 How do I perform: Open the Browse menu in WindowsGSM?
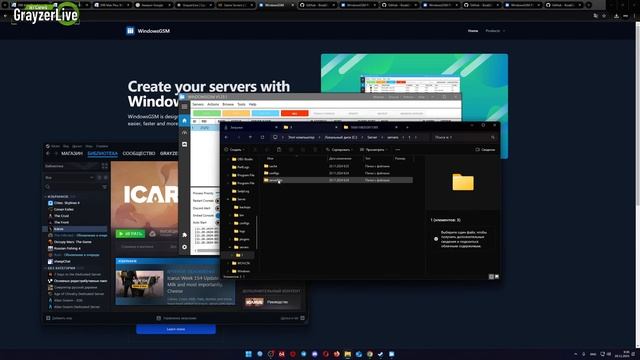pos(228,104)
